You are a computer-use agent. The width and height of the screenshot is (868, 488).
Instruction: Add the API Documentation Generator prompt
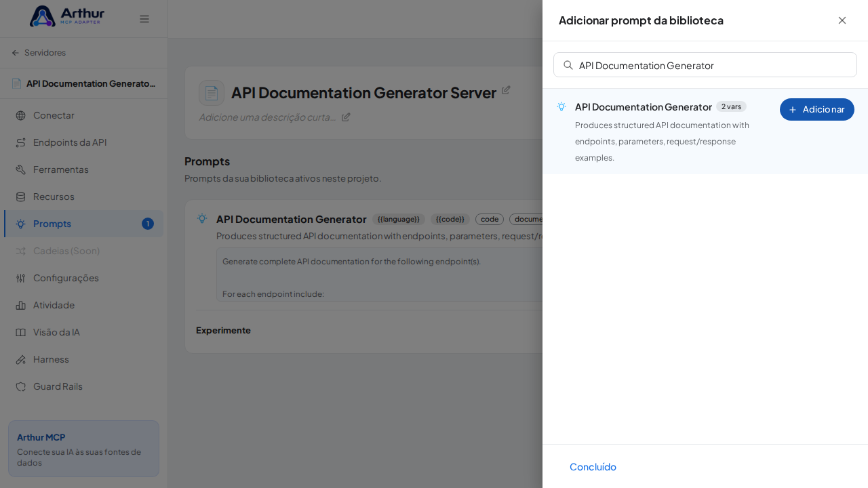[817, 109]
